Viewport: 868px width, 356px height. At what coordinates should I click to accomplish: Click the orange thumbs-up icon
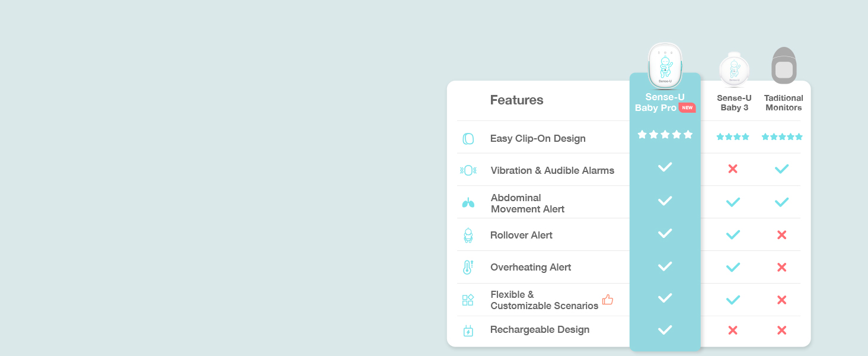click(607, 300)
